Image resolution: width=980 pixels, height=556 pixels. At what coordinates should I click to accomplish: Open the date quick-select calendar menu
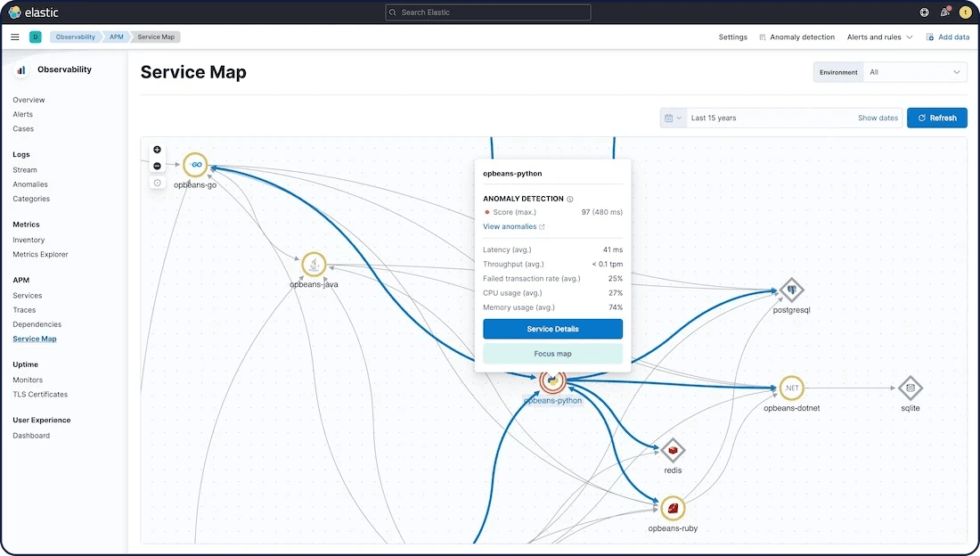tap(673, 118)
